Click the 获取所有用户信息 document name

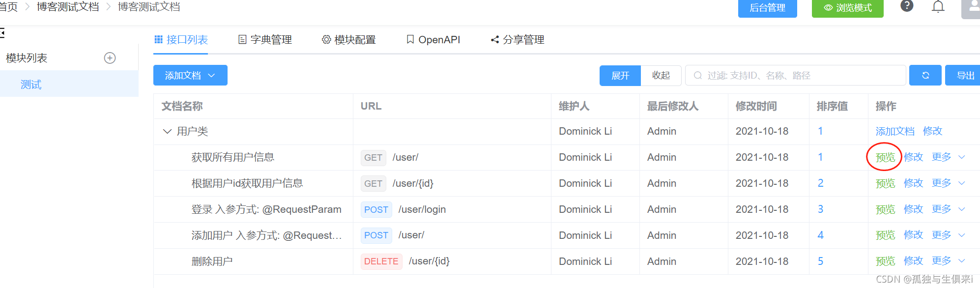pos(232,157)
